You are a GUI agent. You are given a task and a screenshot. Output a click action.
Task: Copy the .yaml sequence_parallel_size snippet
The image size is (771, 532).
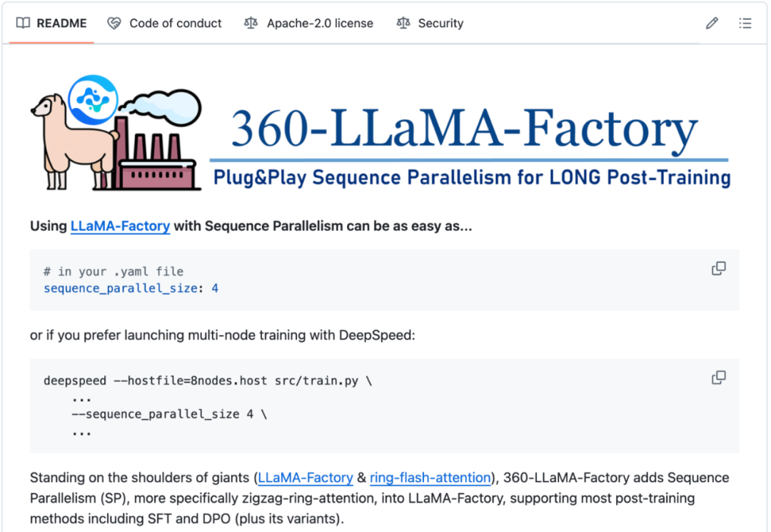pos(719,268)
